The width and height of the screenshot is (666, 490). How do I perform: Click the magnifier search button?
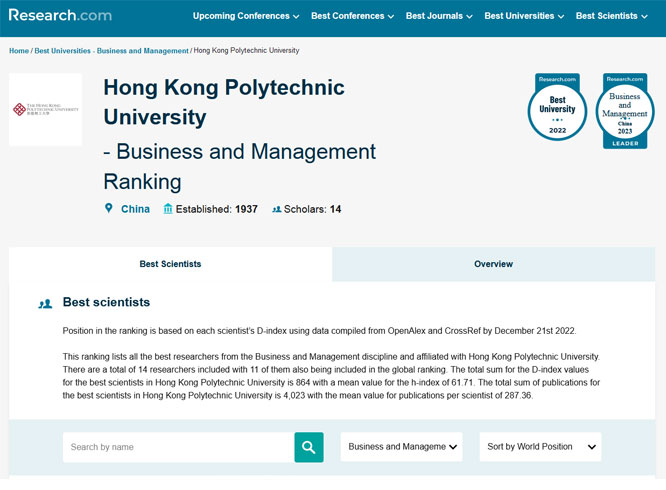[x=309, y=447]
